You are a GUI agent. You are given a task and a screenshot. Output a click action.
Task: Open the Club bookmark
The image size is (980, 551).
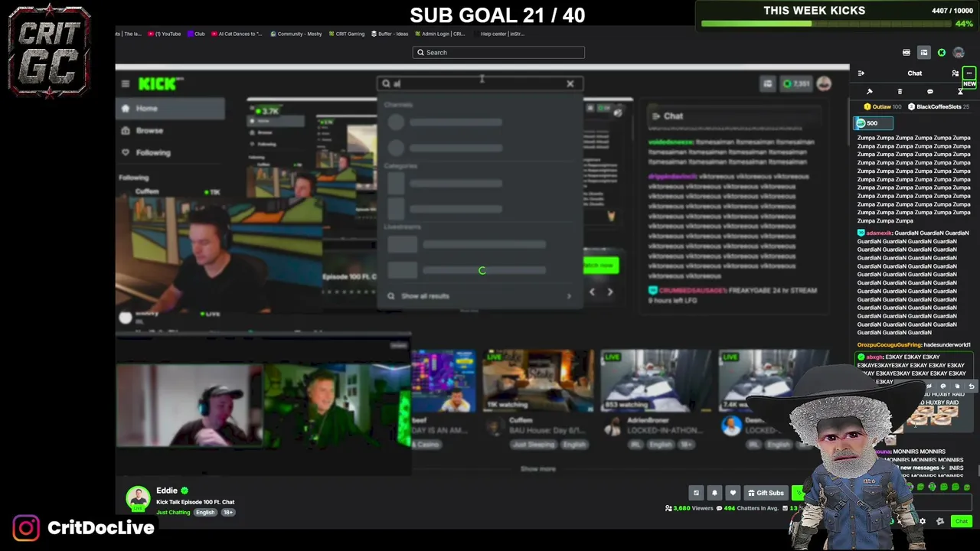tap(196, 34)
